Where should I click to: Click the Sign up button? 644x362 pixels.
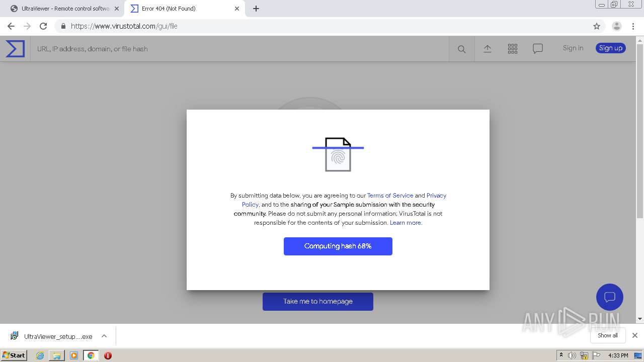coord(611,48)
